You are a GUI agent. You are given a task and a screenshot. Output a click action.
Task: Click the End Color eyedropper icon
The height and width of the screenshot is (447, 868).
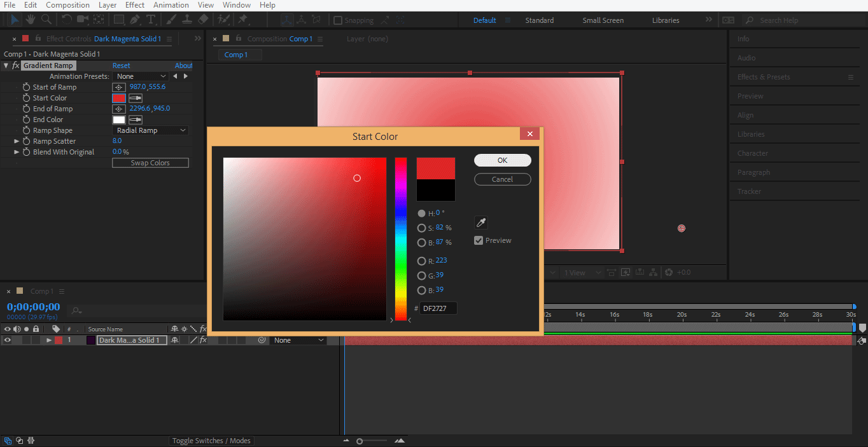pos(135,120)
